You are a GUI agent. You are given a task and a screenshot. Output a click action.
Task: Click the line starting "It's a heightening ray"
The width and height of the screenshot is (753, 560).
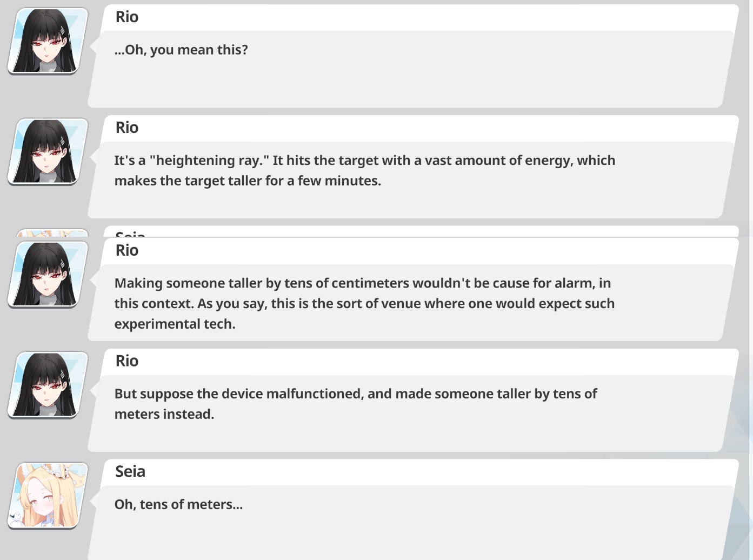(x=365, y=161)
